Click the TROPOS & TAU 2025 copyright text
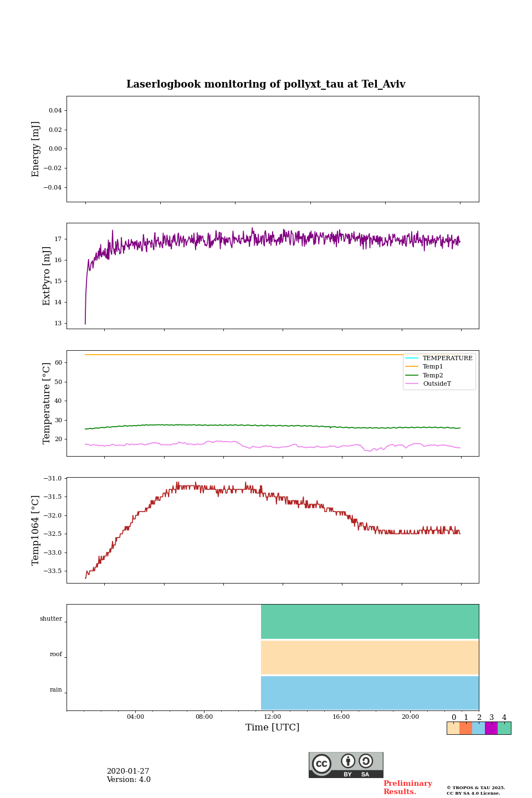 click(476, 787)
